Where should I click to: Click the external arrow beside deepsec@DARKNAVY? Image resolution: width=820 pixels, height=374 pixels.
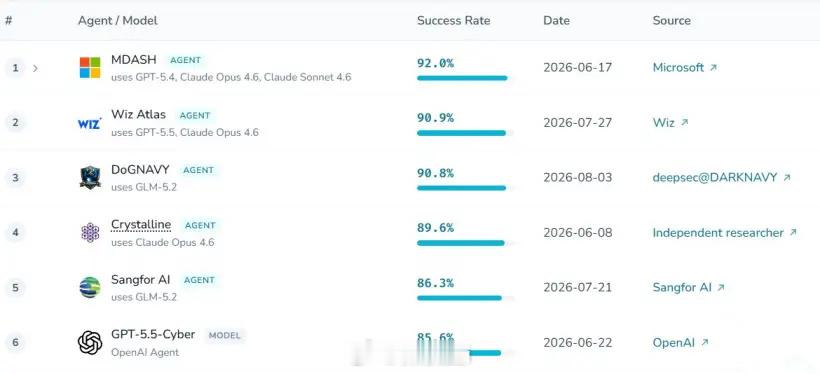click(x=787, y=178)
